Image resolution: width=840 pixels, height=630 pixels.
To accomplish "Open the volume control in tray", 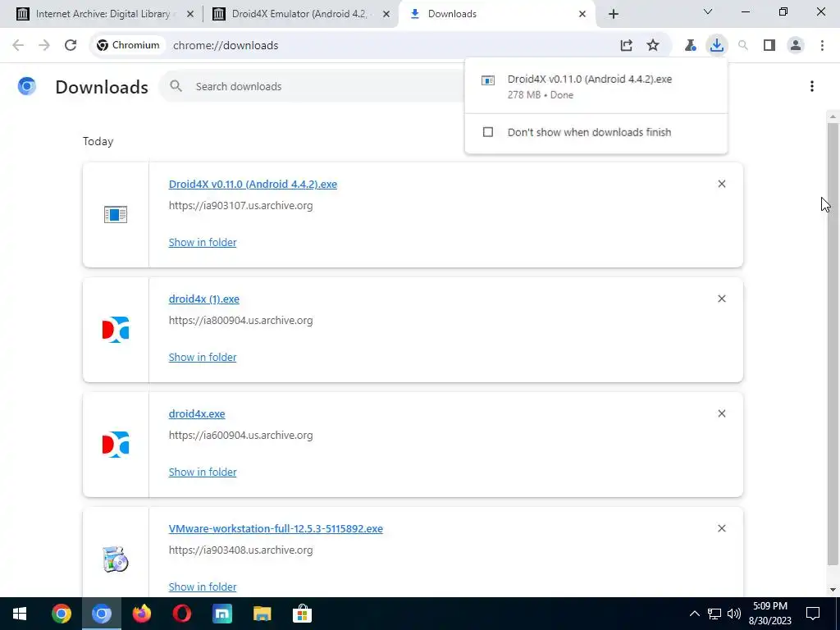I will (x=734, y=614).
